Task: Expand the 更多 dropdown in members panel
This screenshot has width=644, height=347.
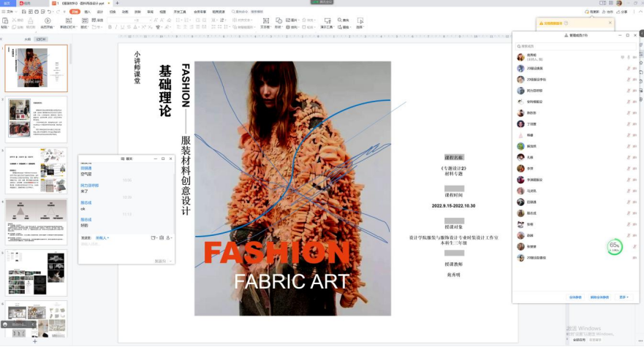Action: (624, 297)
